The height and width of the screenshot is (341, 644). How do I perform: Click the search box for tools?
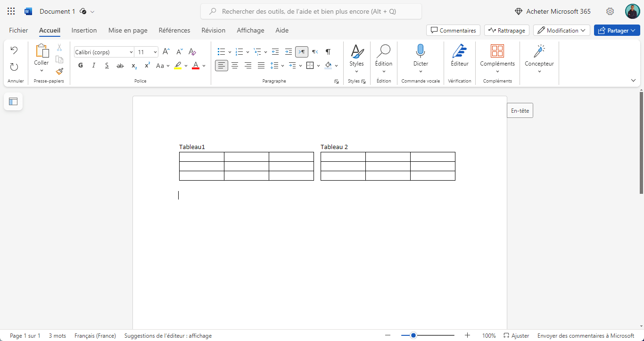coord(311,11)
